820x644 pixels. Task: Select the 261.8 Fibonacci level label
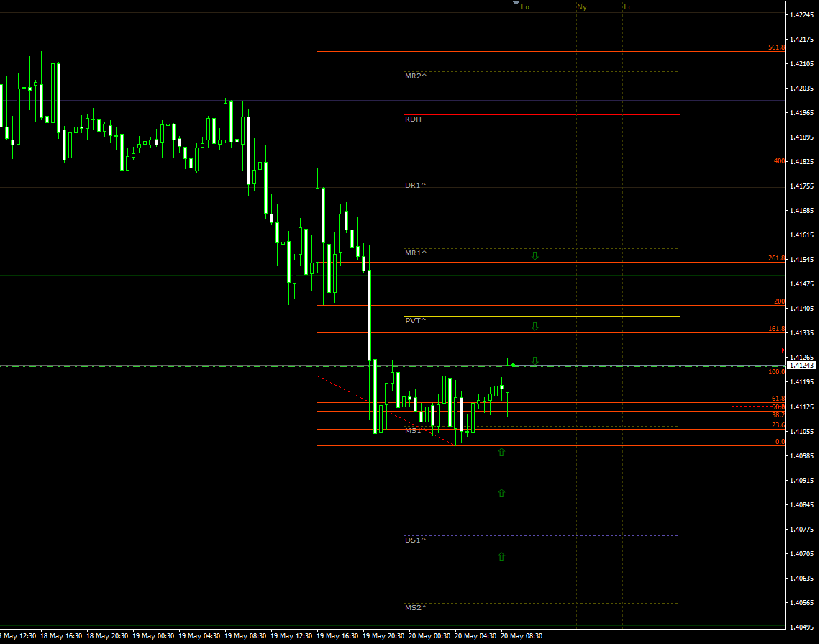pyautogui.click(x=776, y=258)
